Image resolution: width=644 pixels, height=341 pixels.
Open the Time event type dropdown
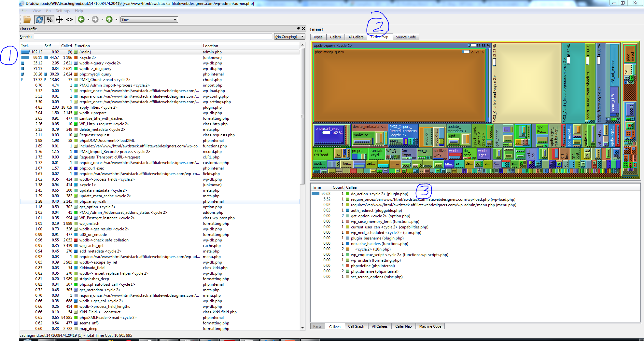(149, 20)
